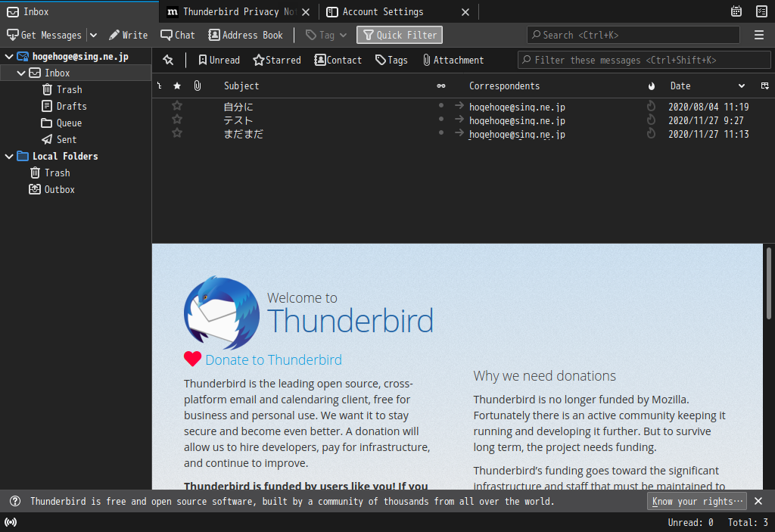Click the online status indicator icon
Screen dimensions: 775x532
(11, 522)
